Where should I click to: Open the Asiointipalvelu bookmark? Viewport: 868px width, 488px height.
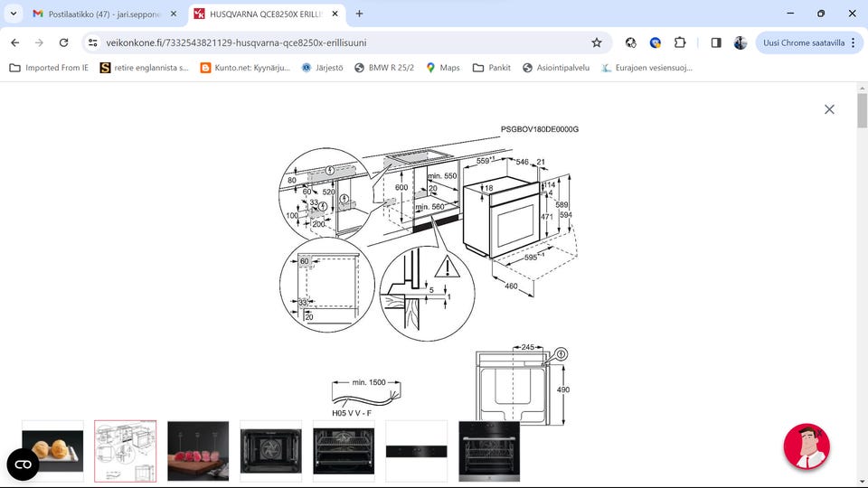tap(556, 68)
